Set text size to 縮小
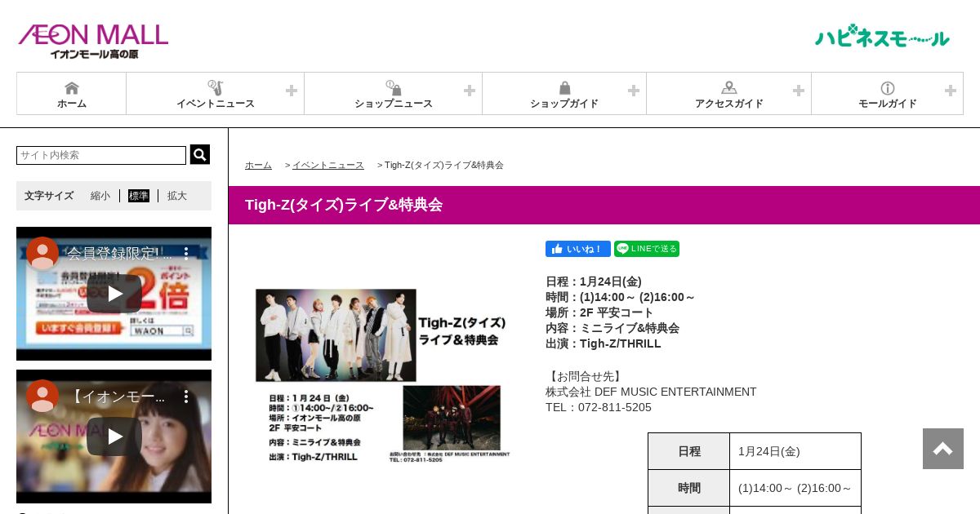Screen dimensions: 980x514 click(100, 196)
